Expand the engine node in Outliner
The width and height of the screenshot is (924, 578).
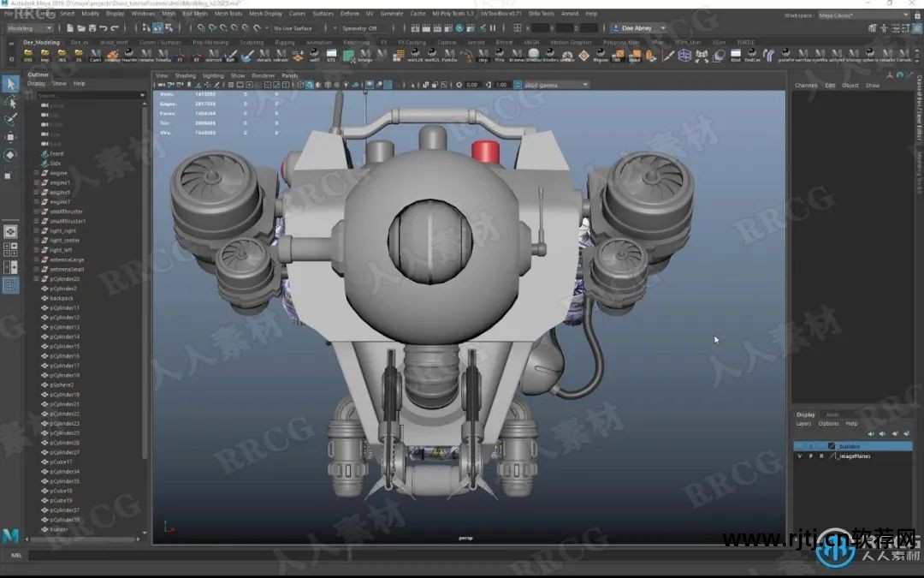[36, 173]
